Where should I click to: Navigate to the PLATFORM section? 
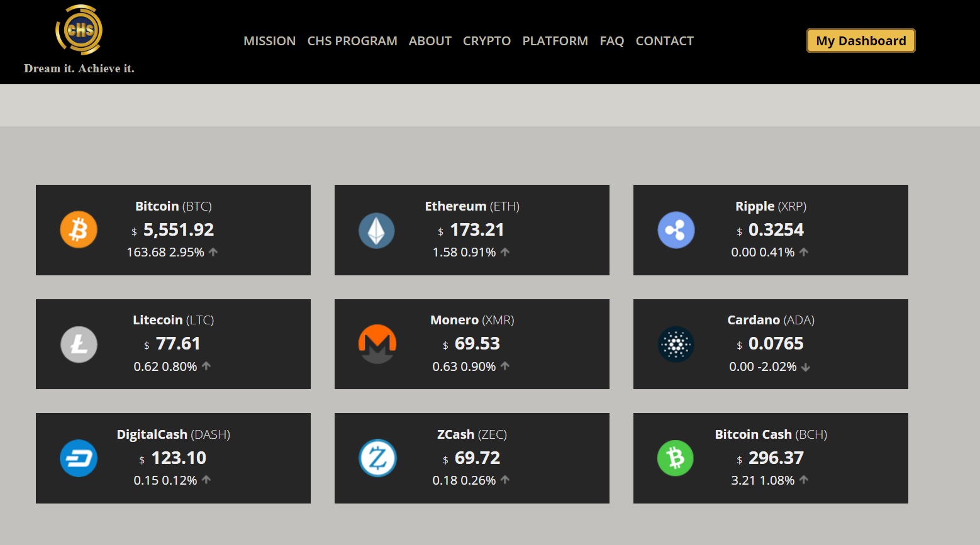555,41
